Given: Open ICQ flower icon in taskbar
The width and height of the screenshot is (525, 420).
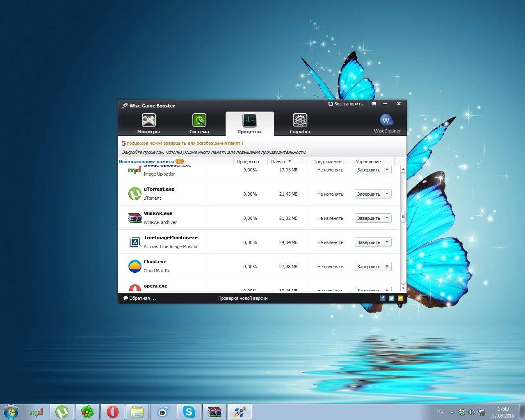Looking at the screenshot, I should pos(87,412).
